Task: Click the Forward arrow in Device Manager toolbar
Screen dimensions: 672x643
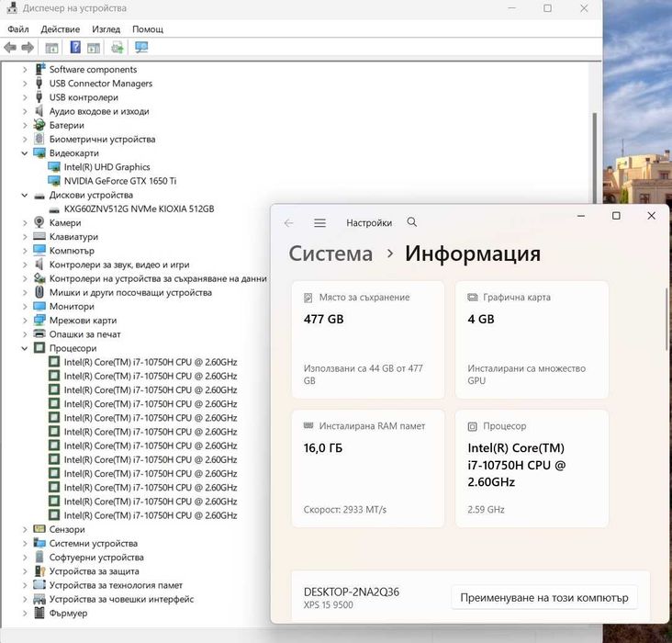Action: point(28,47)
